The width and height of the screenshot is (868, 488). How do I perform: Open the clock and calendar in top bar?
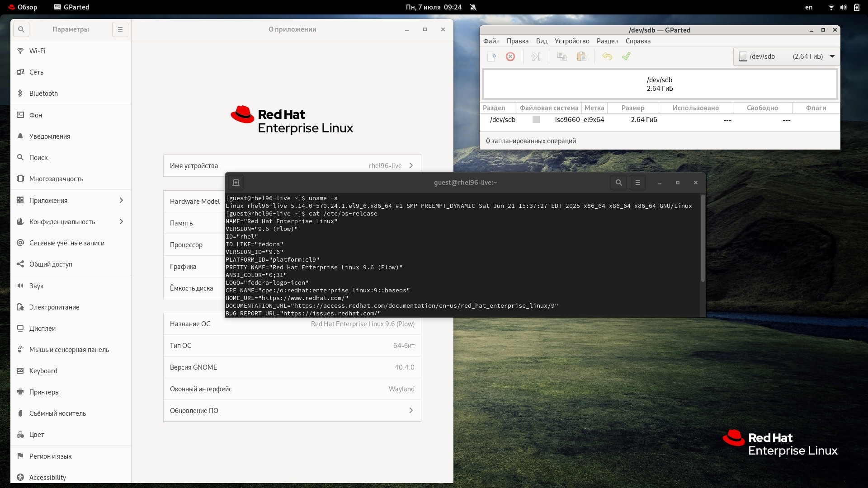434,7
